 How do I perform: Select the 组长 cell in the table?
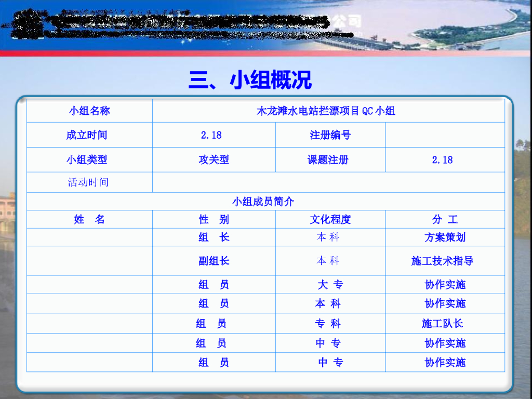[214, 237]
